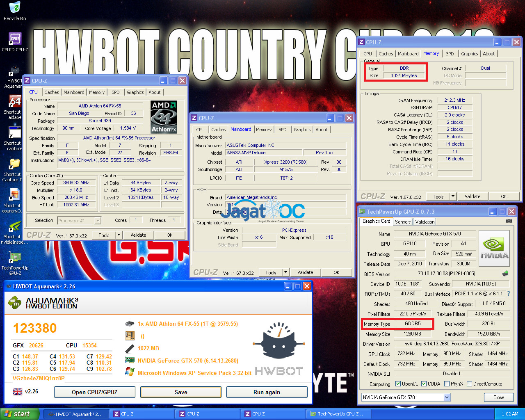Uncheck the CUDA checkbox in GPU-Z
525x420 pixels.
pos(424,384)
